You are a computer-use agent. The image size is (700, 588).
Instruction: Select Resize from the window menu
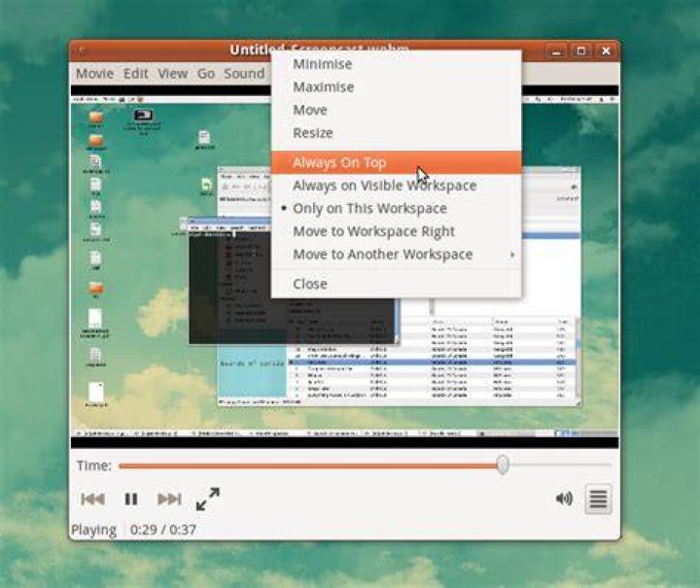[396, 133]
